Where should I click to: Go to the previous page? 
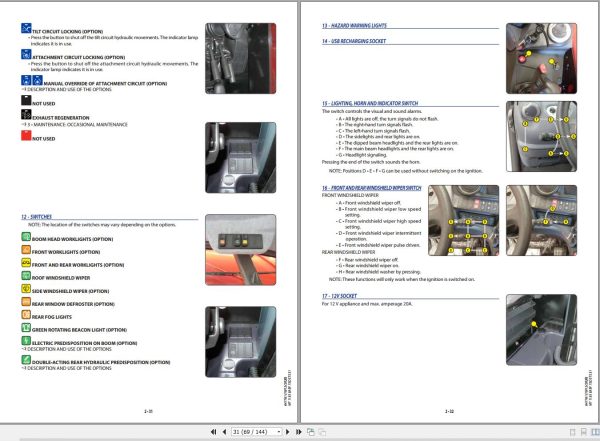[x=224, y=432]
